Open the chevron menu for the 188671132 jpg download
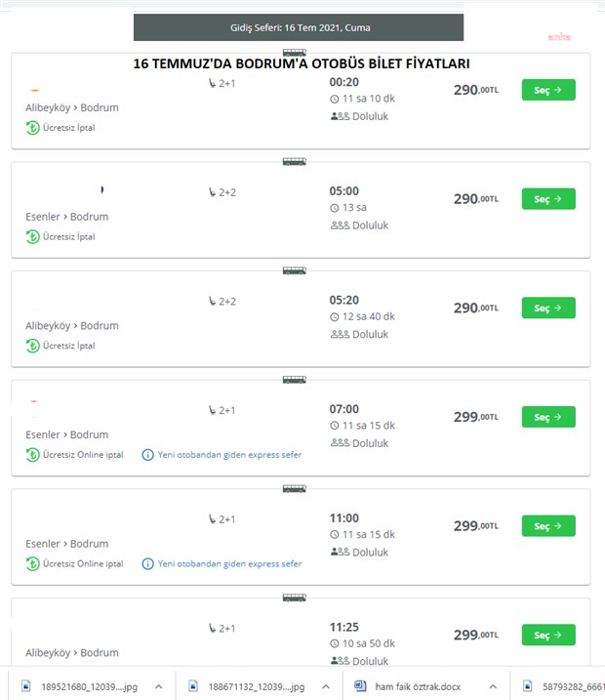Viewport: 605px width, 700px height. click(326, 686)
